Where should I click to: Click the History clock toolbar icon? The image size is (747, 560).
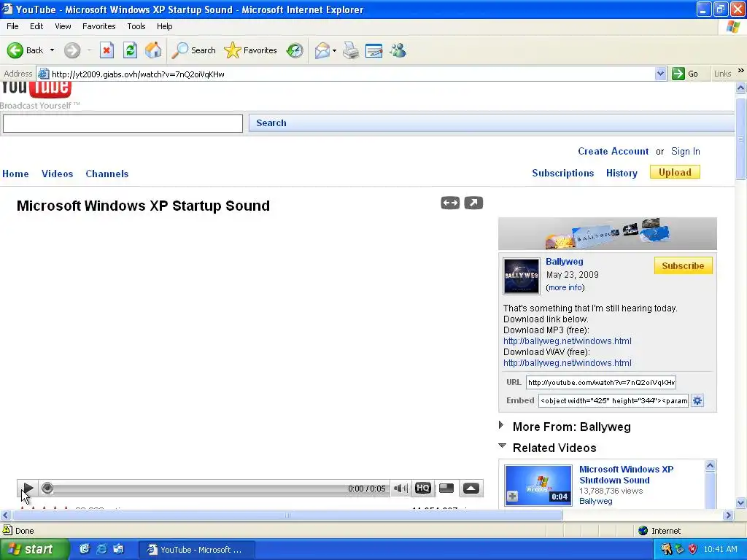295,50
